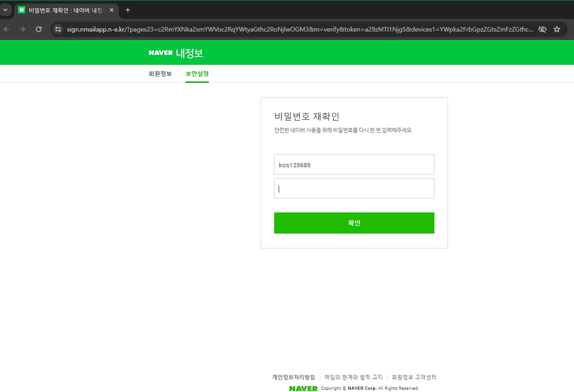Click the browser forward arrow

click(22, 29)
